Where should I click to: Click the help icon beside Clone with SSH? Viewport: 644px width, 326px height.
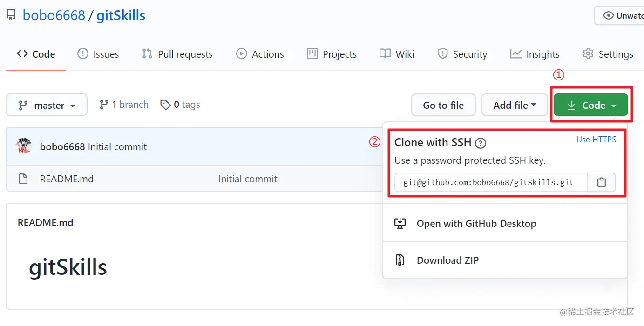tap(481, 143)
